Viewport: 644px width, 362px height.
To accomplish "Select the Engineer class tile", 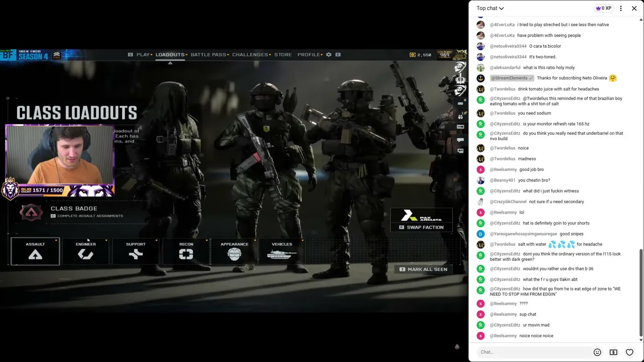I will (x=86, y=251).
